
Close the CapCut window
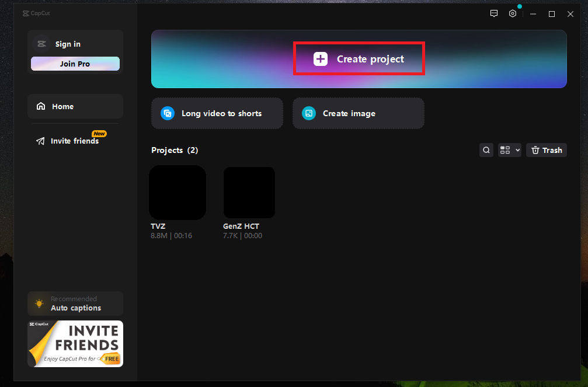point(570,14)
